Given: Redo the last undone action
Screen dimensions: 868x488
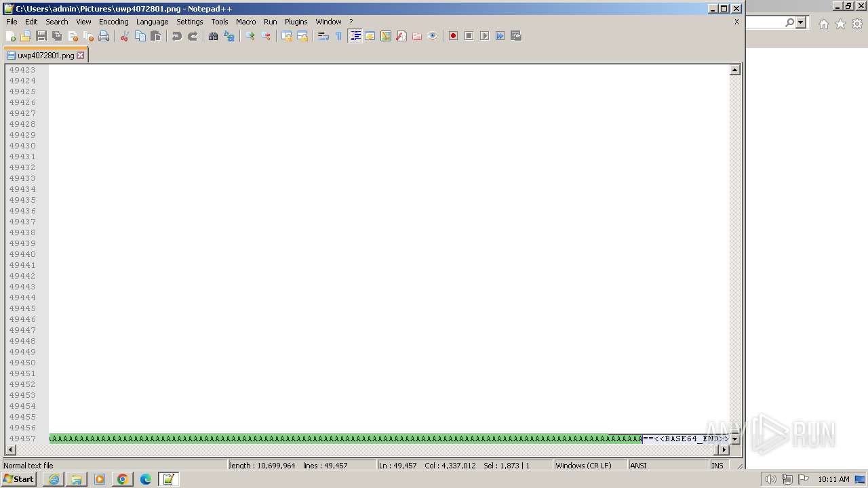Looking at the screenshot, I should point(193,36).
